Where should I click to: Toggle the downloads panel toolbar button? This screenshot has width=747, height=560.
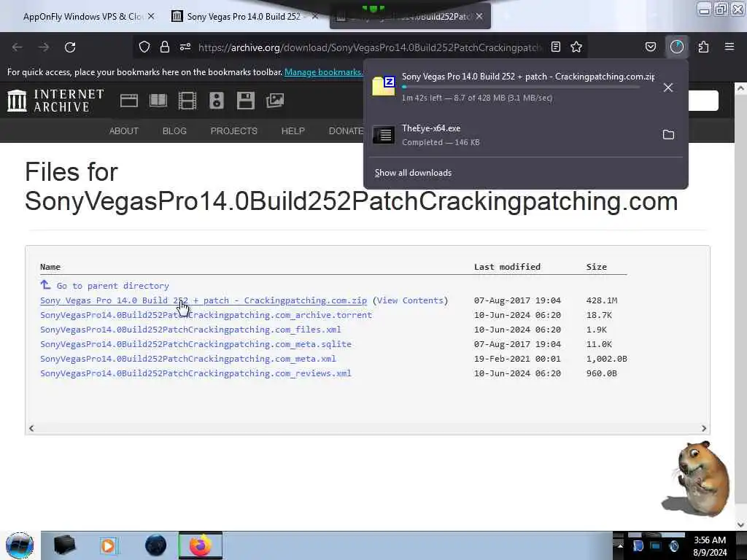point(677,47)
